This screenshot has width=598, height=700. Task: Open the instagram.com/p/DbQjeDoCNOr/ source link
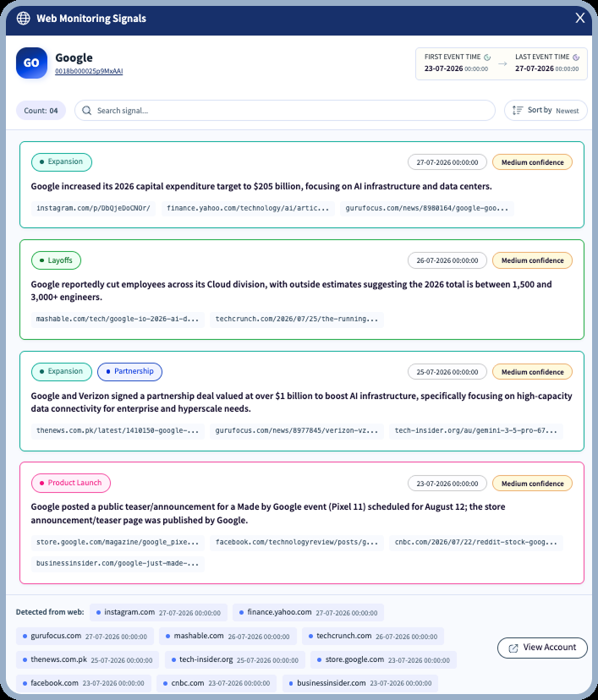pos(93,209)
